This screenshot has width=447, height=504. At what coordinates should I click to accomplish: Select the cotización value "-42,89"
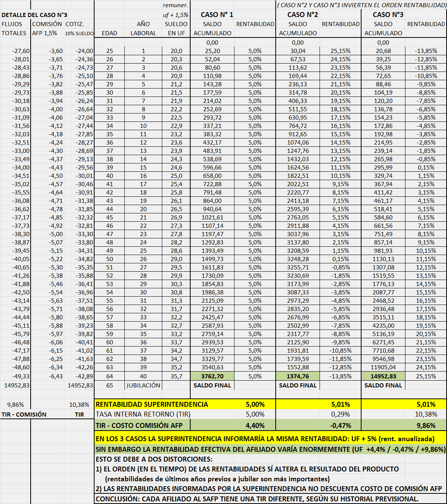[x=84, y=376]
